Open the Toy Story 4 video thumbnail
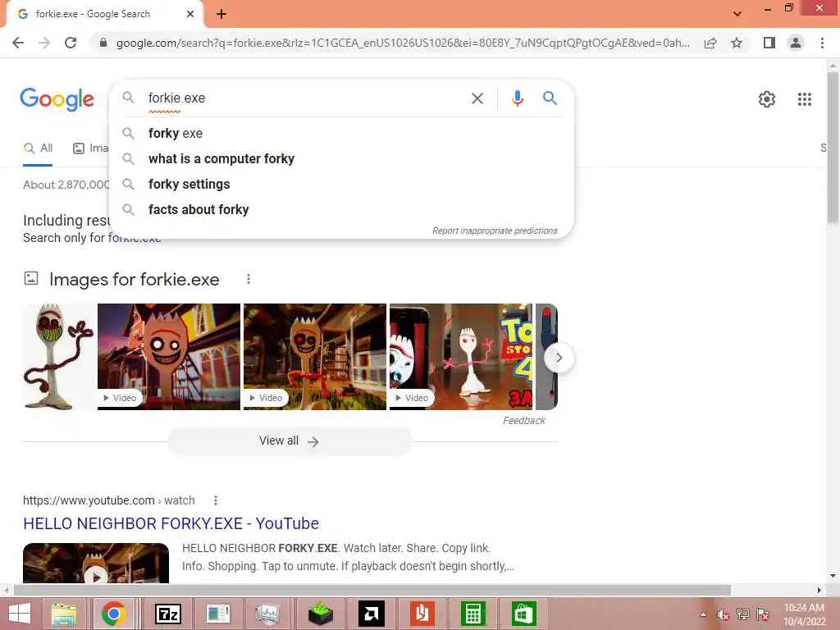The image size is (840, 630). click(461, 357)
